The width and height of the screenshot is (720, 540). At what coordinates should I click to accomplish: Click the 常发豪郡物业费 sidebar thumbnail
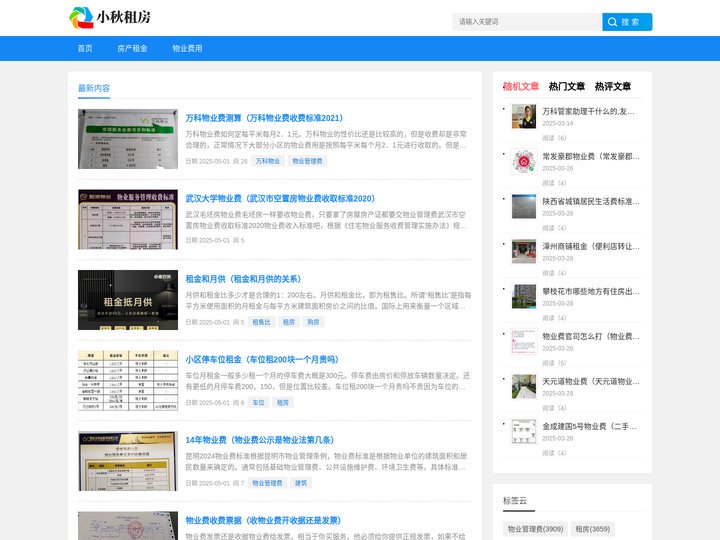tap(524, 161)
